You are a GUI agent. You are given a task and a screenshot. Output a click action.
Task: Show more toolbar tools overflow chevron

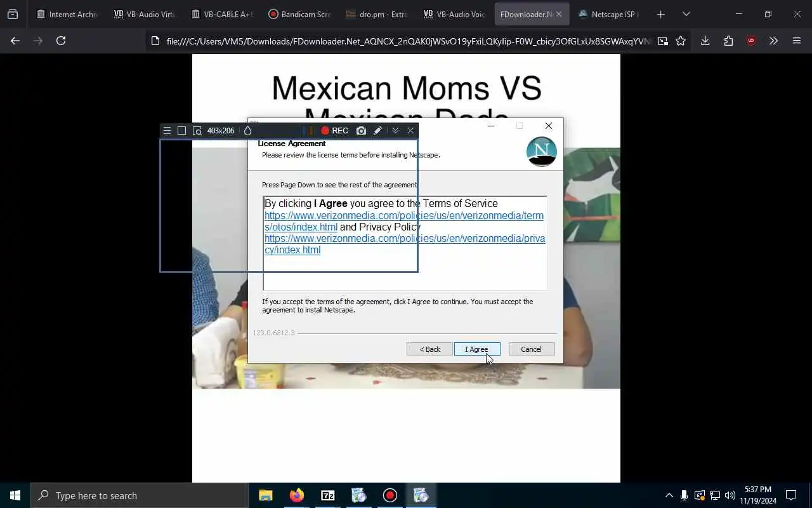773,41
